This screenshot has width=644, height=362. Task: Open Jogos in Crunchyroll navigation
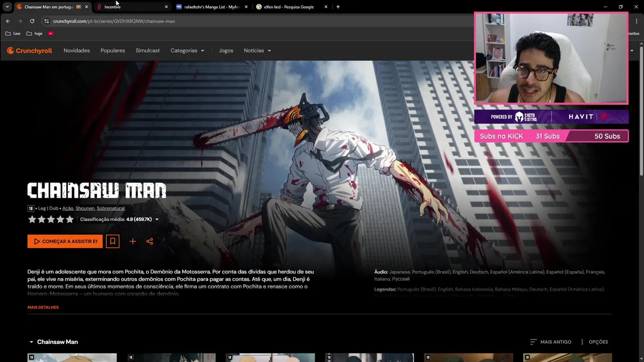tap(226, 50)
